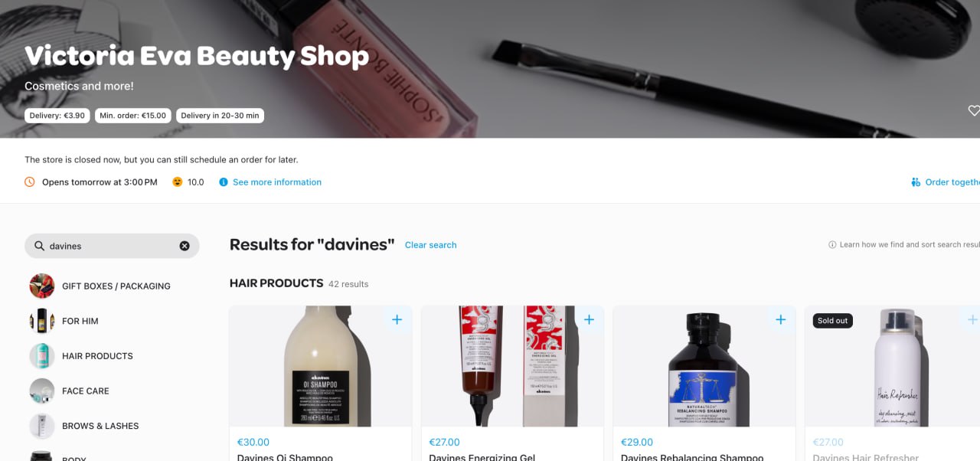The image size is (980, 461).
Task: Click the heart favorite icon on banner
Action: 974,111
